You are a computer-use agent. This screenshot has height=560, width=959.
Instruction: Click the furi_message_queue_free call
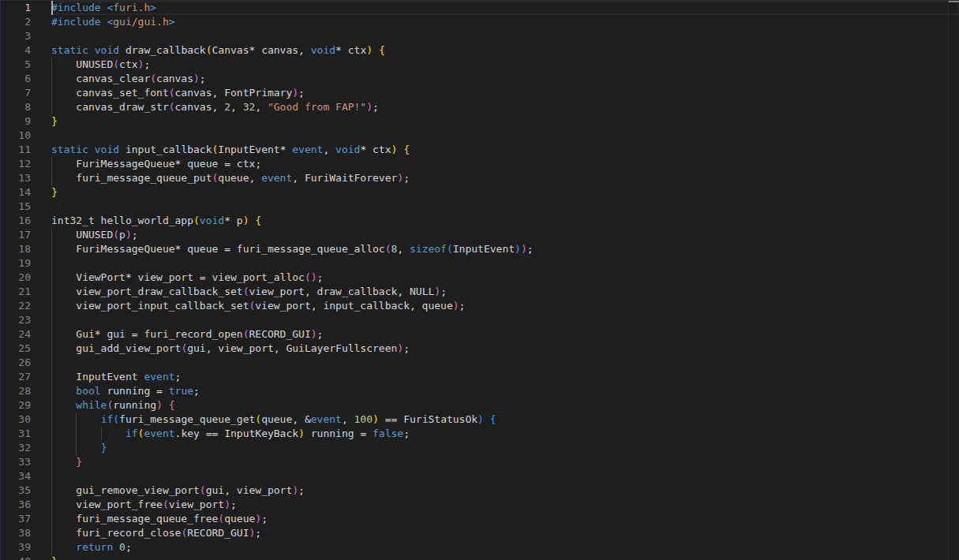pyautogui.click(x=147, y=519)
